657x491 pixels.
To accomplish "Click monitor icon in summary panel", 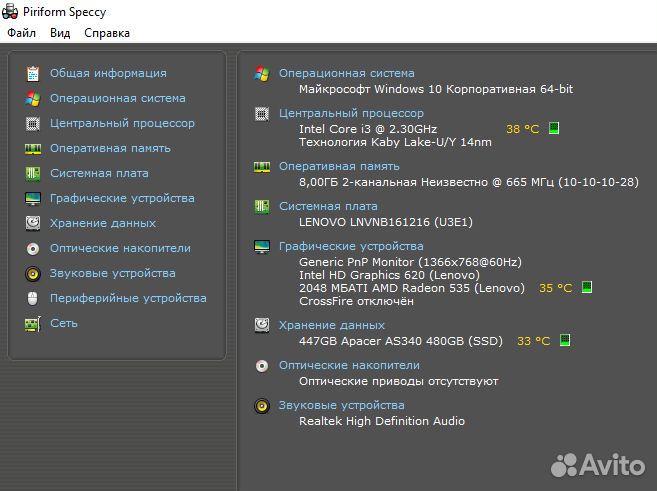I will [262, 247].
